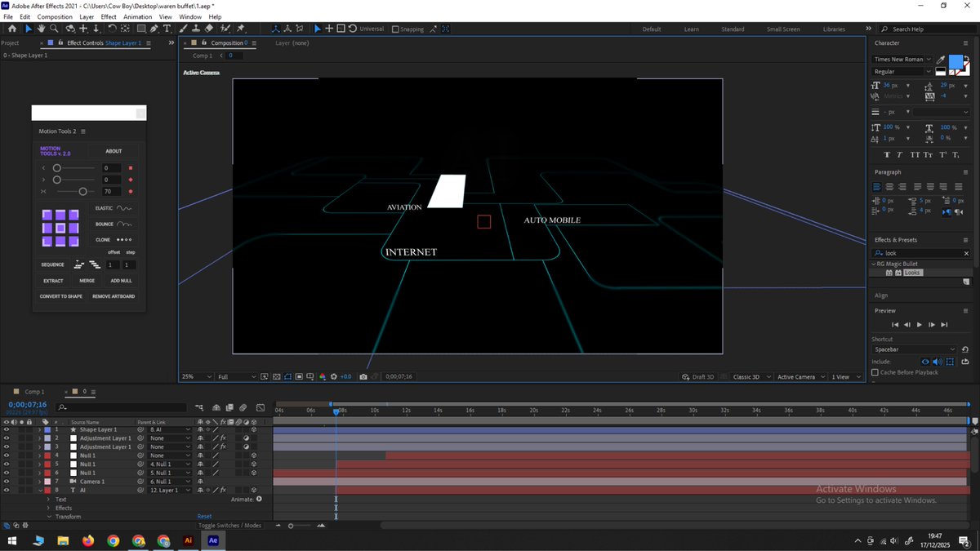Select the Zoom magnifier tool
This screenshot has height=551, width=980.
(x=53, y=29)
